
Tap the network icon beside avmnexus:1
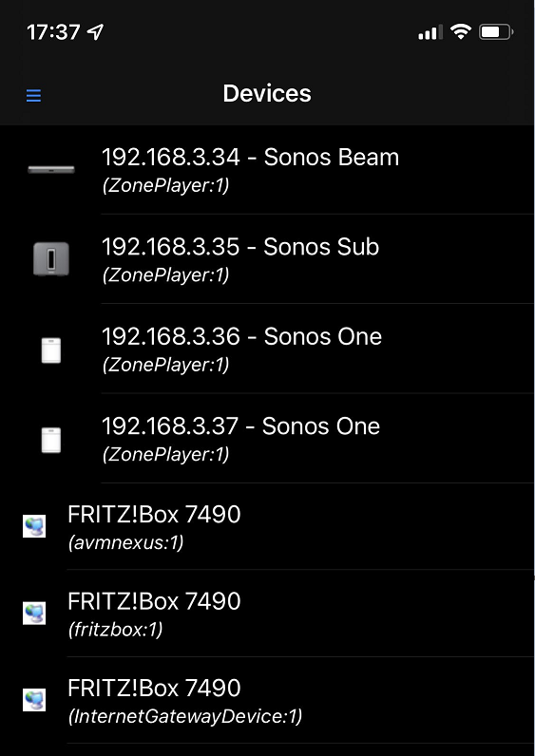click(x=34, y=526)
